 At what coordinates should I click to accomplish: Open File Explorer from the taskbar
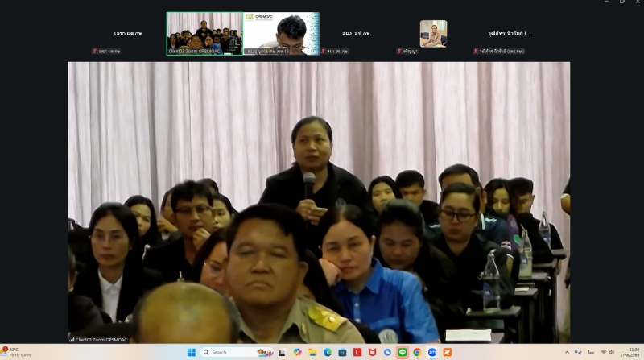[312, 352]
